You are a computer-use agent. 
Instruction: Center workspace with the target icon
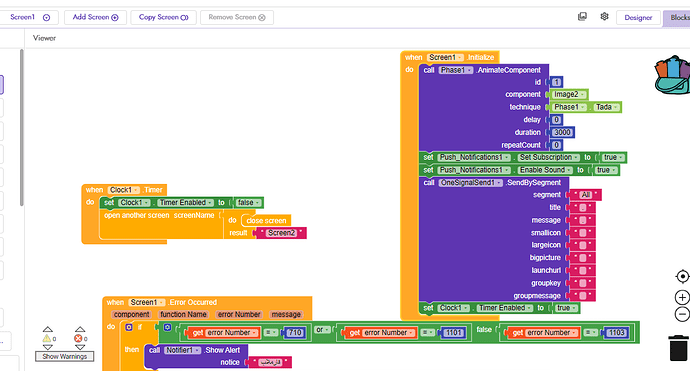(682, 276)
